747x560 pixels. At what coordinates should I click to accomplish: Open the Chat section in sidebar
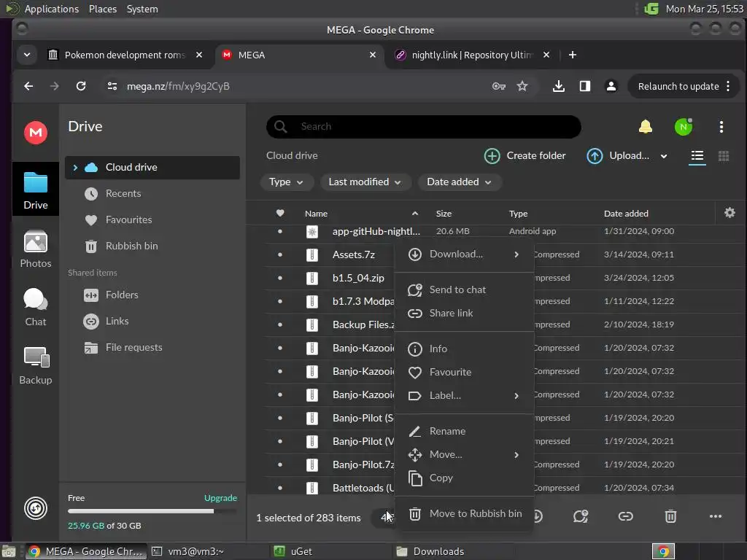pyautogui.click(x=36, y=308)
